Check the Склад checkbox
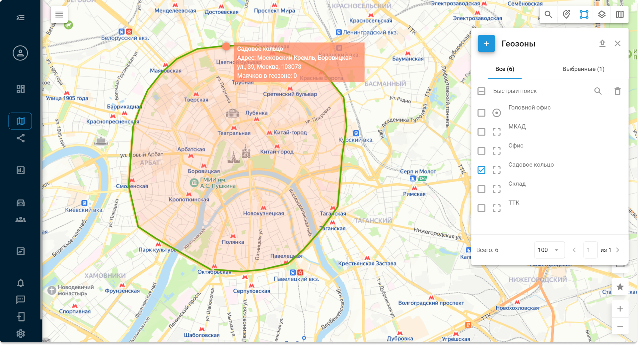Screen dimensions: 644x347 (x=481, y=189)
